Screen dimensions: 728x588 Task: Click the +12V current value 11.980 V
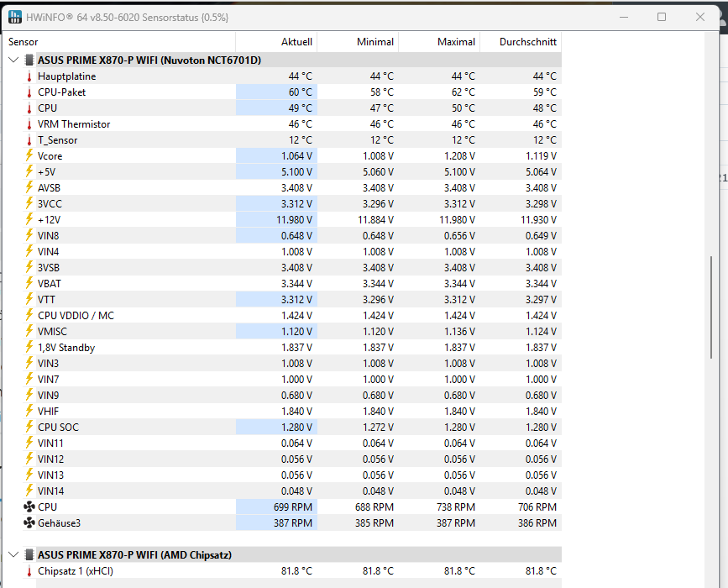click(x=295, y=220)
